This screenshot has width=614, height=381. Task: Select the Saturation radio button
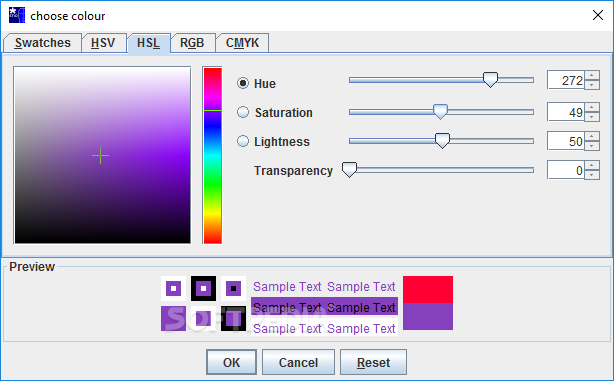click(x=243, y=112)
